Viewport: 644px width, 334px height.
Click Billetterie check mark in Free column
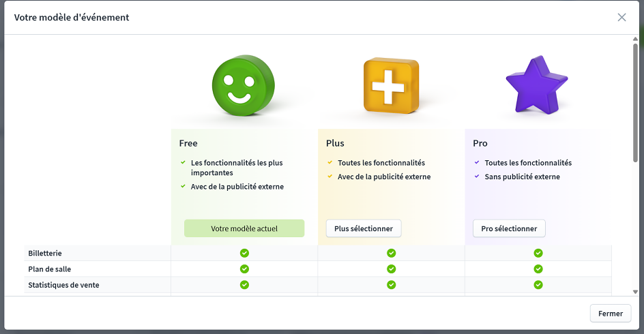click(x=244, y=253)
